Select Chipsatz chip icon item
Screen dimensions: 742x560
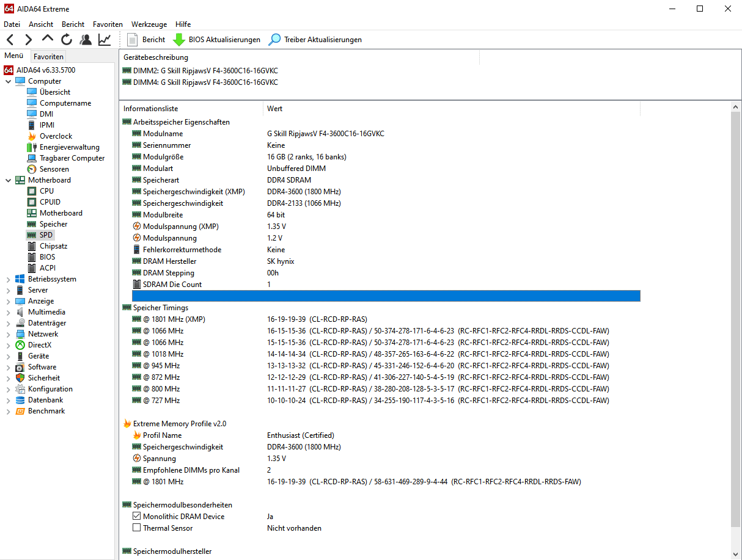point(53,246)
